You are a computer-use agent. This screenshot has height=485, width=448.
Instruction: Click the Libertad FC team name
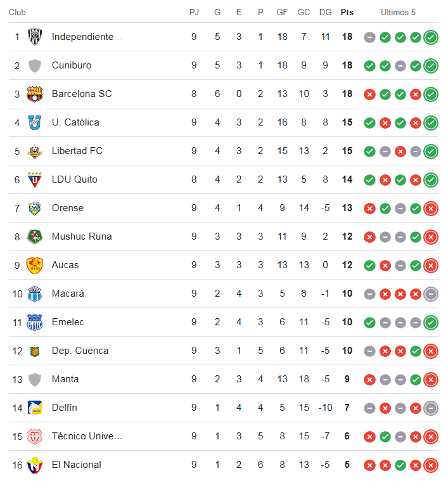coord(77,151)
